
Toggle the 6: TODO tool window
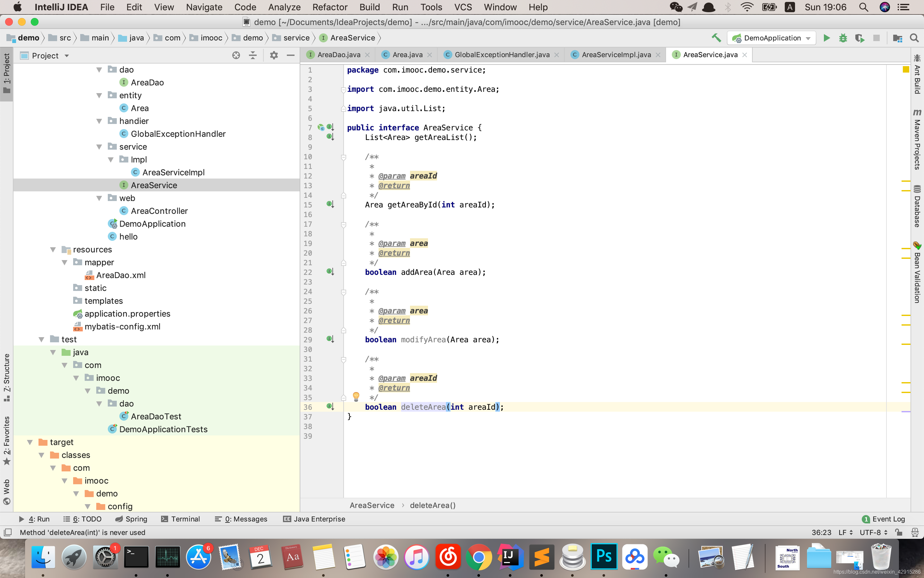(x=82, y=519)
